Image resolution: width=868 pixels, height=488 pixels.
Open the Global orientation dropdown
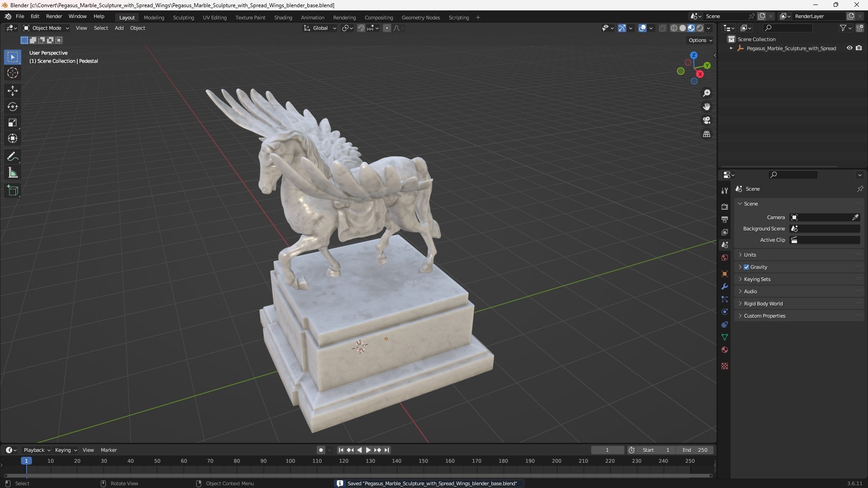point(320,28)
